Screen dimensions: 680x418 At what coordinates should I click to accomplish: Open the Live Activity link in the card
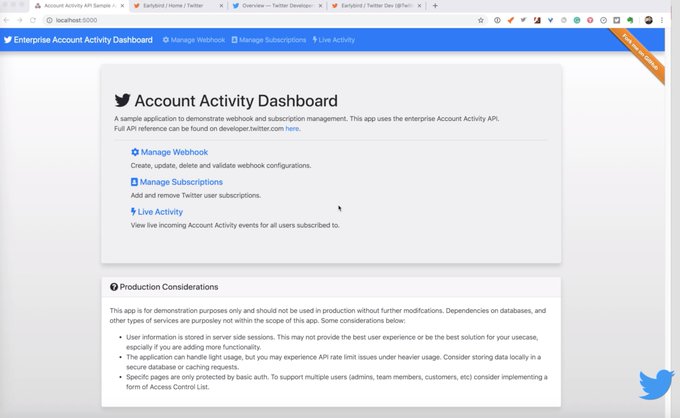click(x=157, y=212)
